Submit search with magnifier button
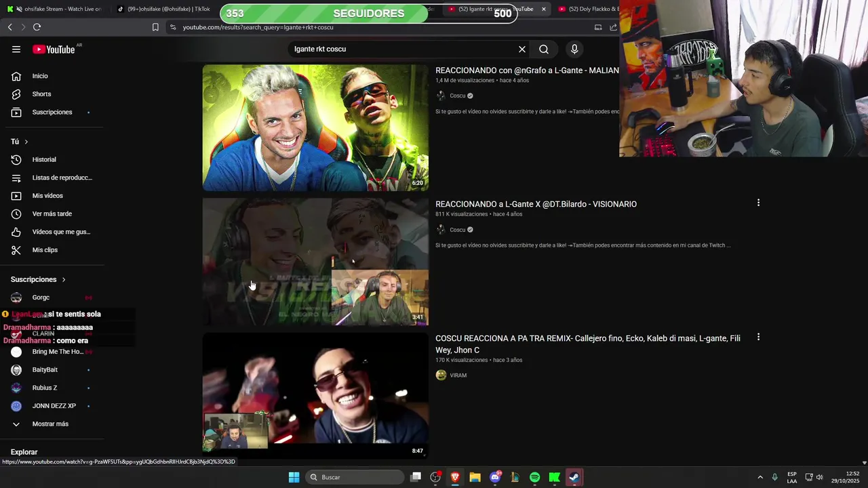 click(544, 49)
